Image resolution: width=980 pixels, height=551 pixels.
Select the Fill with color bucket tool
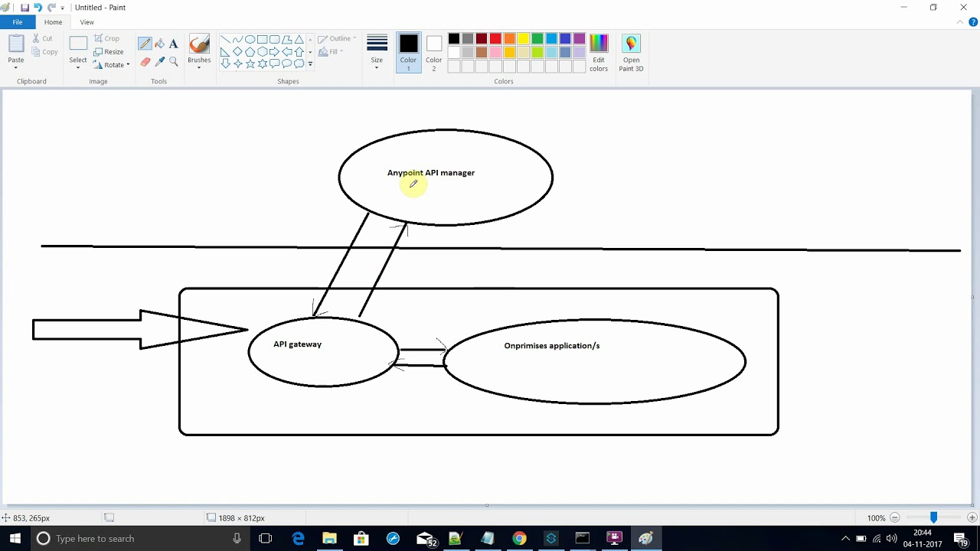159,44
